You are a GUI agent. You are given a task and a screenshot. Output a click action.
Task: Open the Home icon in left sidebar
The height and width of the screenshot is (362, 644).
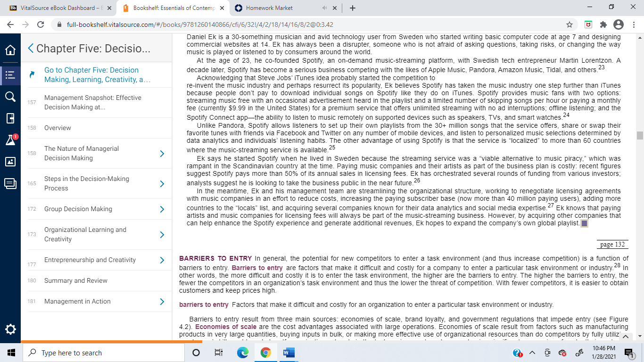[x=10, y=50]
